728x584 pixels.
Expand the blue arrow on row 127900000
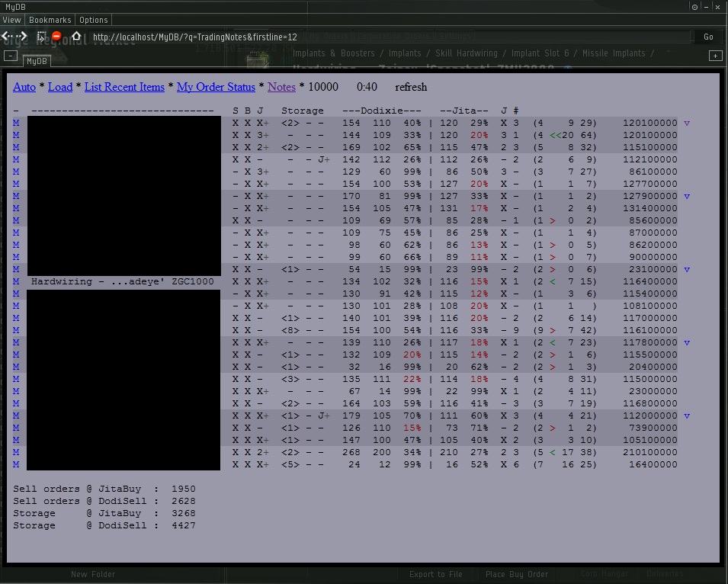pyautogui.click(x=687, y=197)
